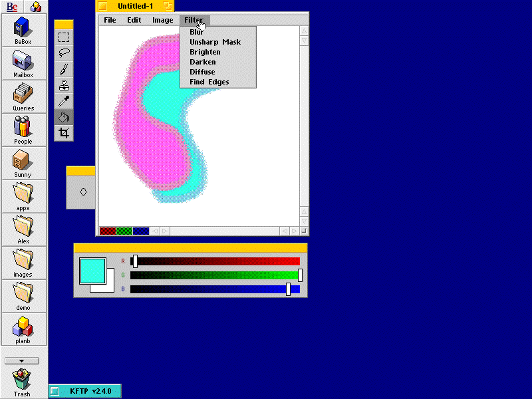The image size is (532, 399).
Task: Click the blue B slider handle
Action: coord(288,289)
